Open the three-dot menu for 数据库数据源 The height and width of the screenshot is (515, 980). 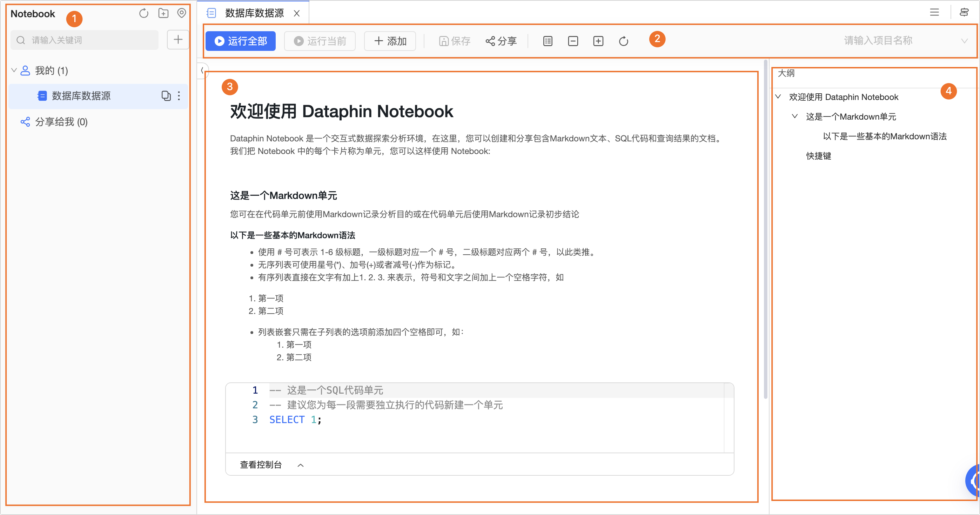[x=179, y=96]
